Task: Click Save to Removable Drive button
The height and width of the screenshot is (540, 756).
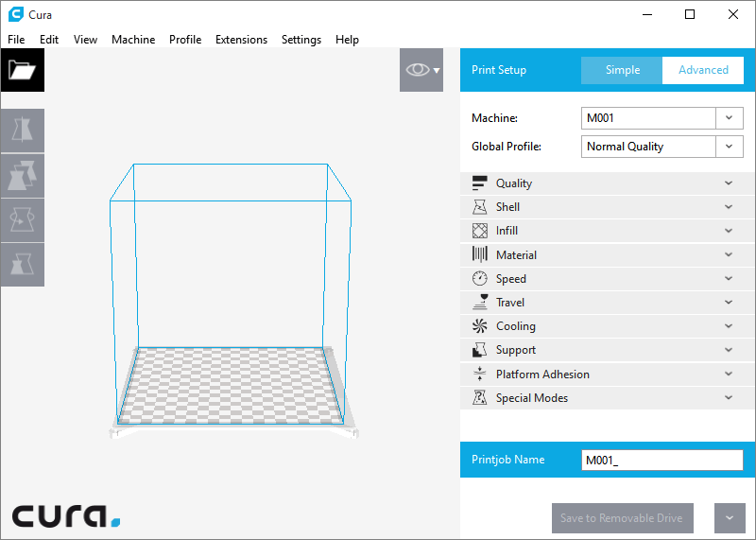Action: click(623, 518)
